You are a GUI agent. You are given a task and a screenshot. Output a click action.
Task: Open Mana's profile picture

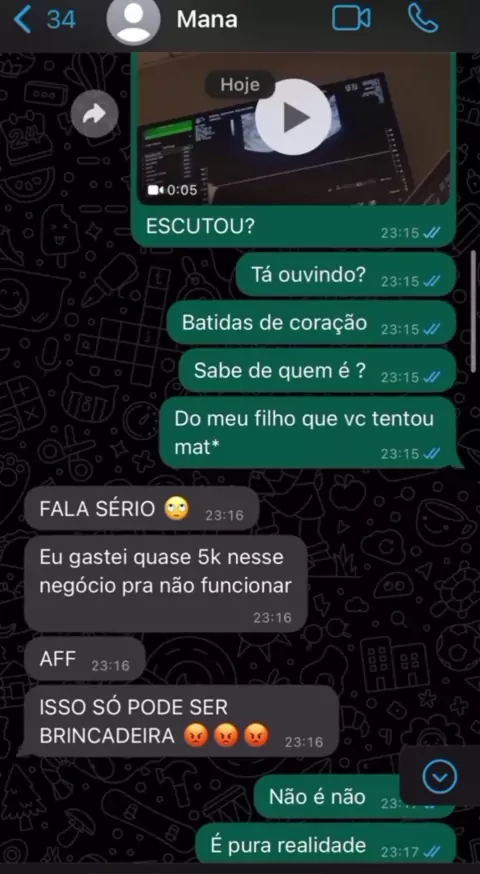click(x=133, y=19)
